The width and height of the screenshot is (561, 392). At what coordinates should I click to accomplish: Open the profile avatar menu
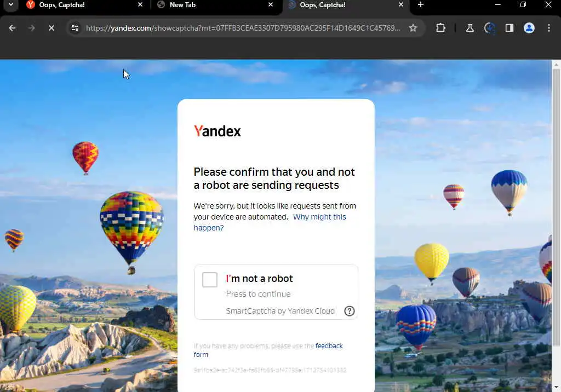pyautogui.click(x=529, y=28)
